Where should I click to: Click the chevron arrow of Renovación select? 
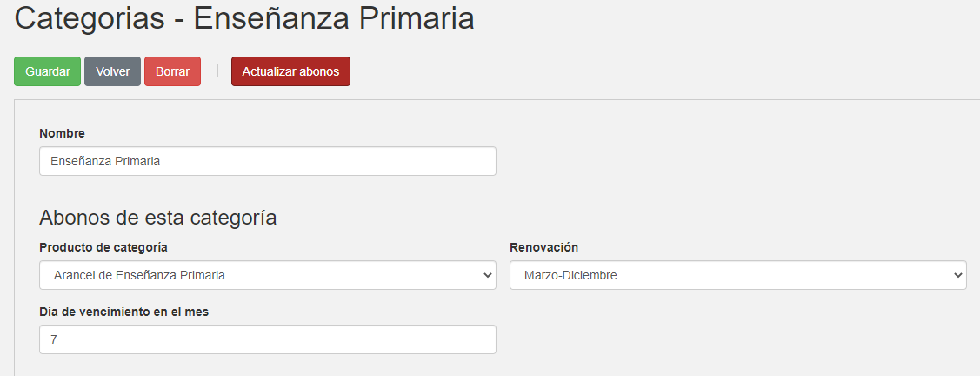click(957, 275)
